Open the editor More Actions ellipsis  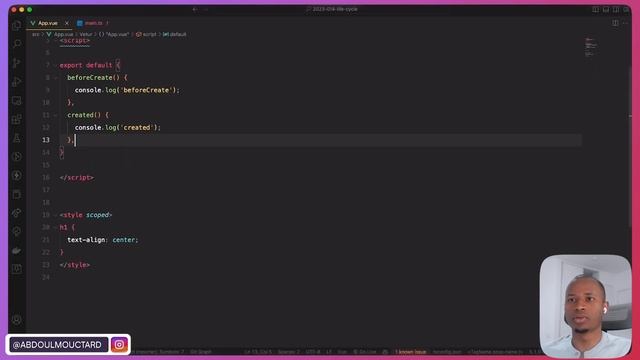[x=625, y=23]
